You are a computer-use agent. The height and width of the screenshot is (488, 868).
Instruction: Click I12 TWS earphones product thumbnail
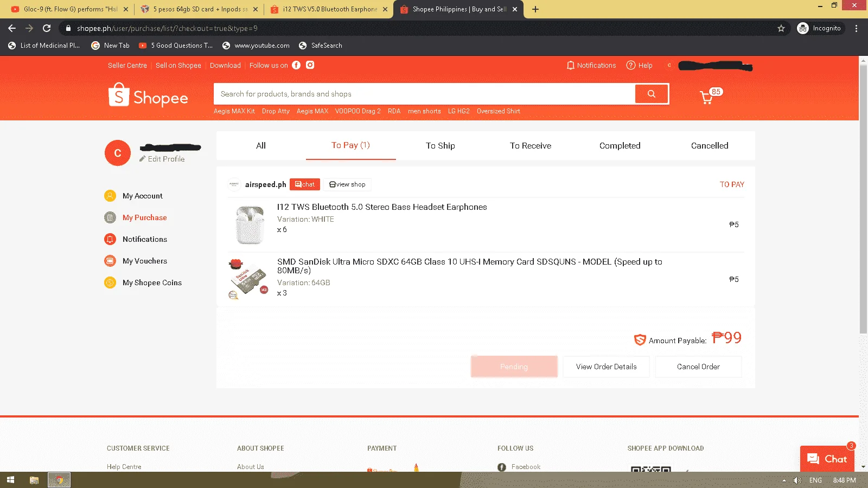pyautogui.click(x=249, y=224)
